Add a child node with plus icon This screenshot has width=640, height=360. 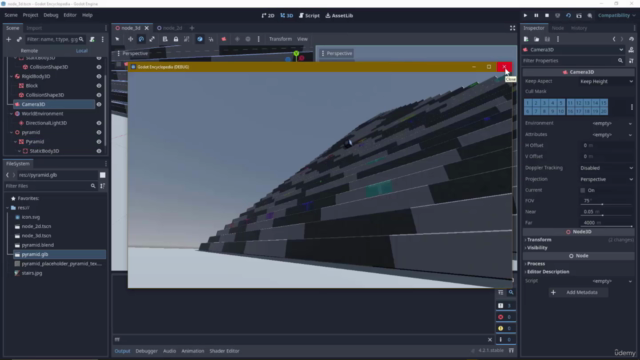pyautogui.click(x=8, y=40)
